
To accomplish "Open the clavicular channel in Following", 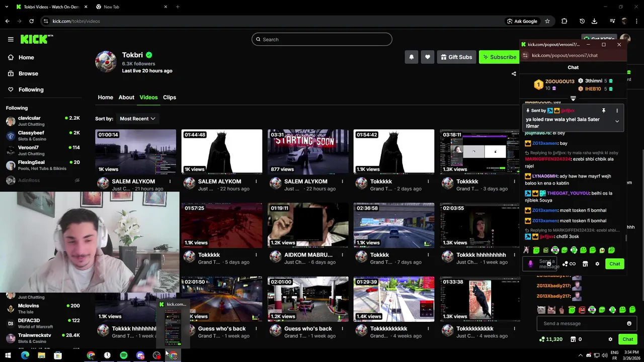I will pos(43,121).
